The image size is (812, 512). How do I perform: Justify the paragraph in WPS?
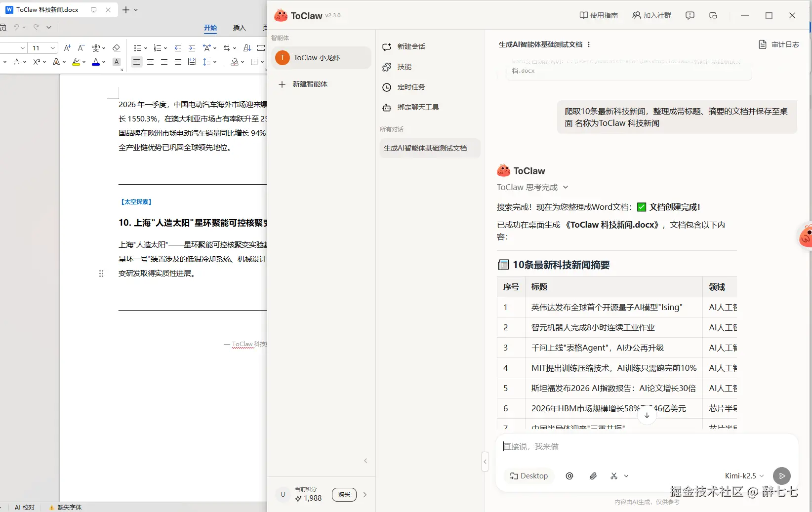178,62
